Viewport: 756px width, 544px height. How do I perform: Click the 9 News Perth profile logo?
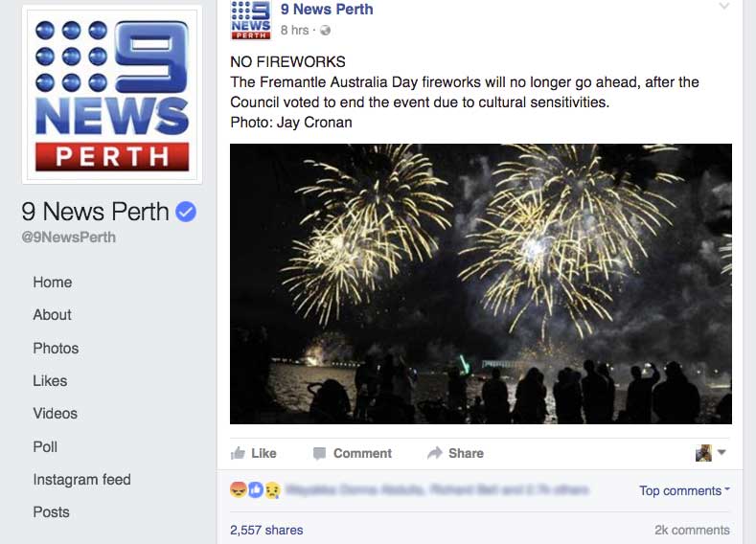tap(112, 95)
